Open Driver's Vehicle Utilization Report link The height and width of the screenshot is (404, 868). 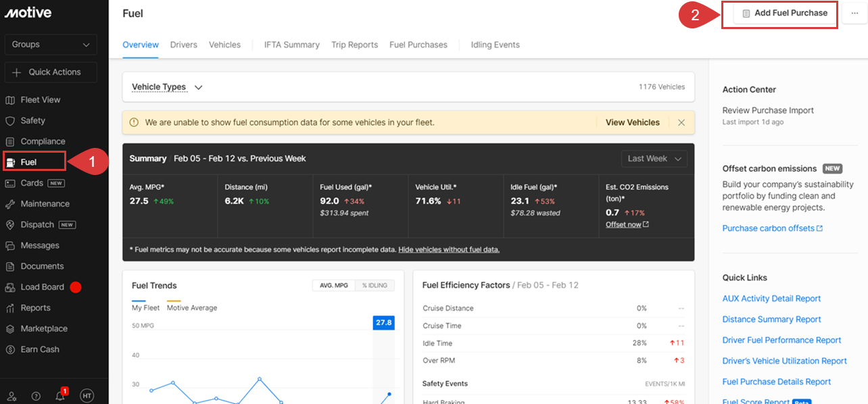[x=784, y=361]
